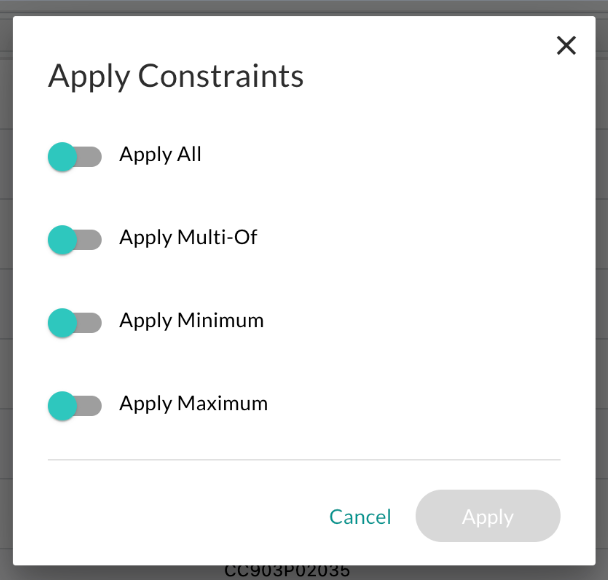Switch on the Apply Maximum toggle
This screenshot has width=608, height=580.
pos(75,405)
